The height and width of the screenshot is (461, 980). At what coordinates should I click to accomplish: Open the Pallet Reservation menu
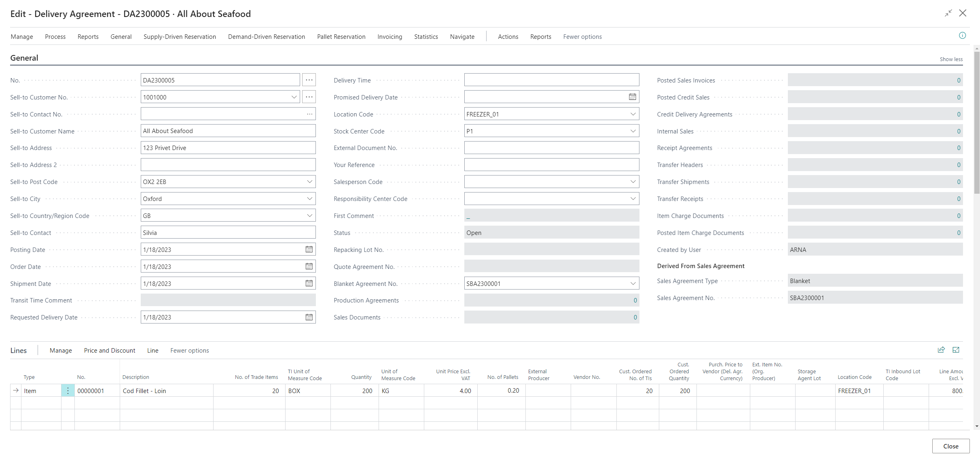[341, 37]
